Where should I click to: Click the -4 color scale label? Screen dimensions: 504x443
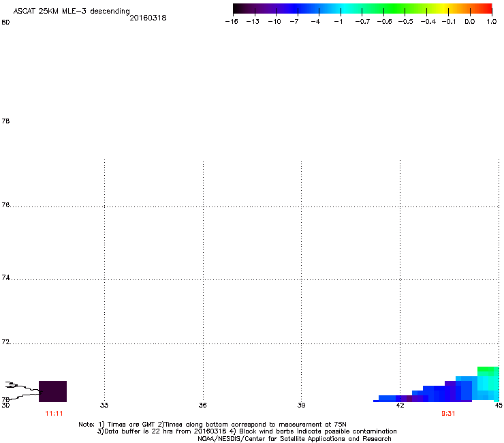coord(315,22)
